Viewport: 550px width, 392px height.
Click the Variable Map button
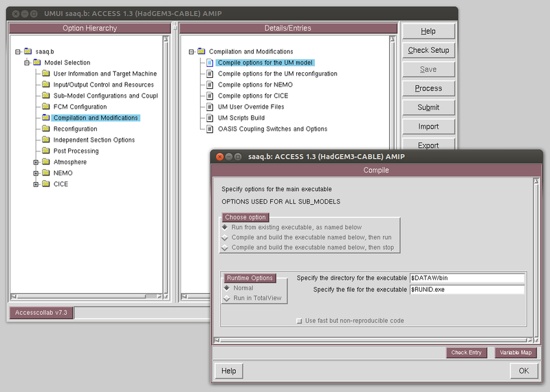[516, 352]
